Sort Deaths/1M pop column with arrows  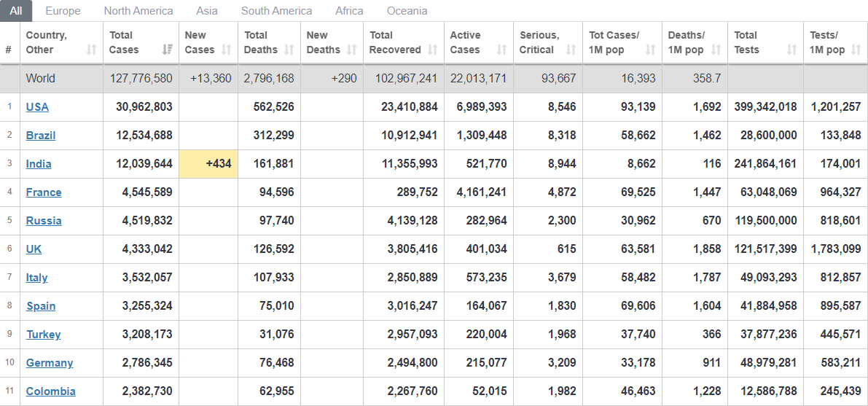point(716,50)
